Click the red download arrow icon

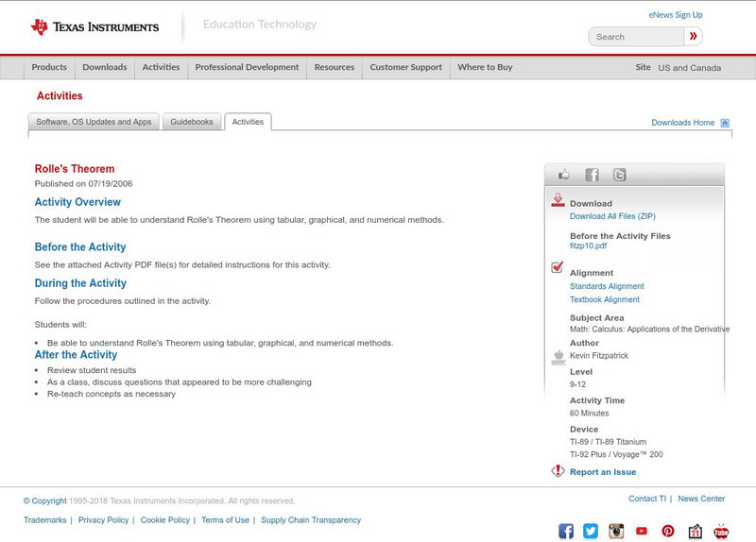click(x=558, y=200)
